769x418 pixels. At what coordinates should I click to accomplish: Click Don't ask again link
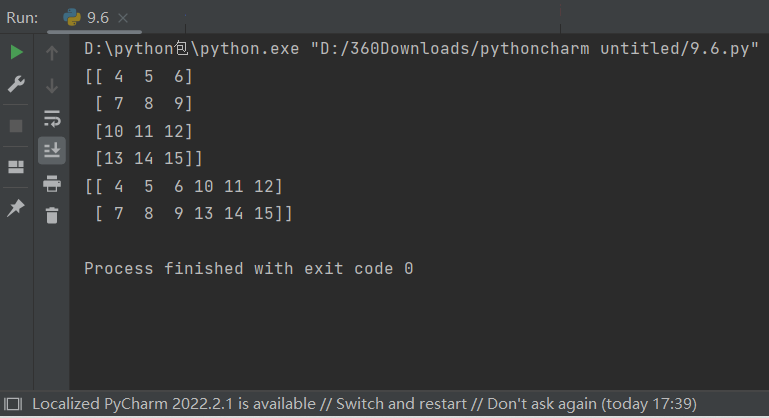[x=542, y=404]
